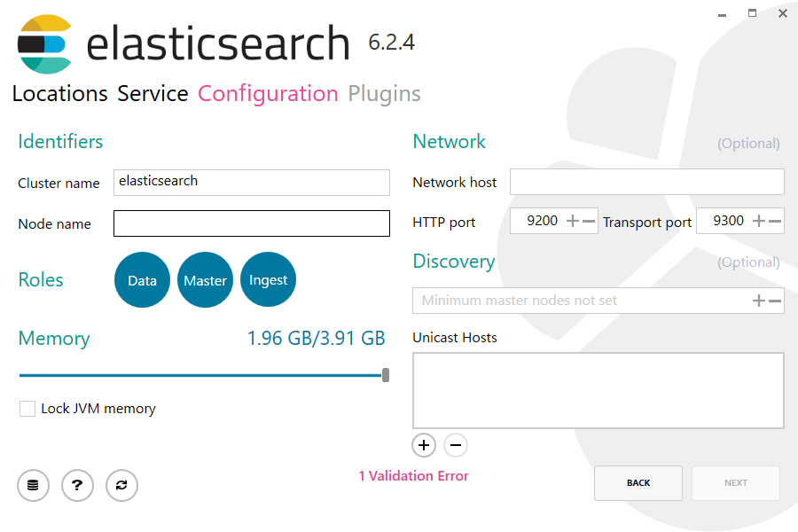The image size is (798, 532).
Task: Toggle the Master role
Action: pyautogui.click(x=205, y=279)
